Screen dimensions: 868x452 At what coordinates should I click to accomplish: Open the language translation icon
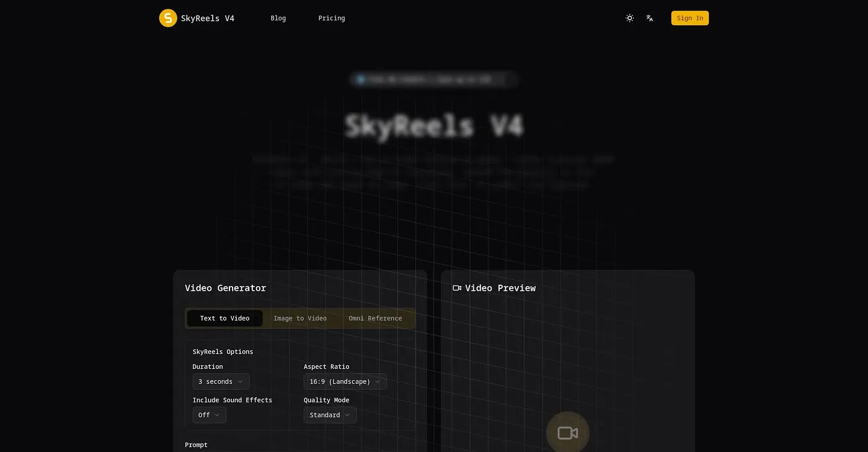[x=650, y=18]
